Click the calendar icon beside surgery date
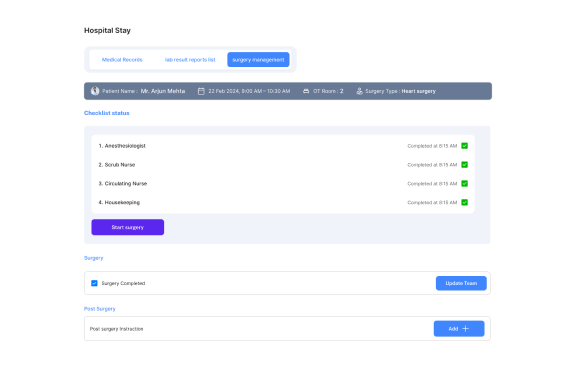577x367 pixels. pyautogui.click(x=201, y=91)
